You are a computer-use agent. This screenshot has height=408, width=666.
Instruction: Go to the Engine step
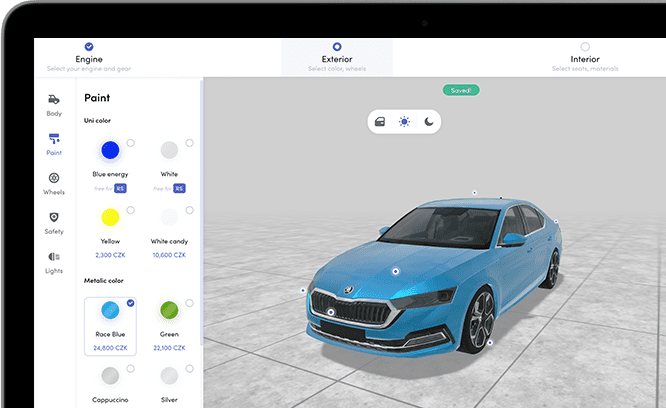[89, 57]
